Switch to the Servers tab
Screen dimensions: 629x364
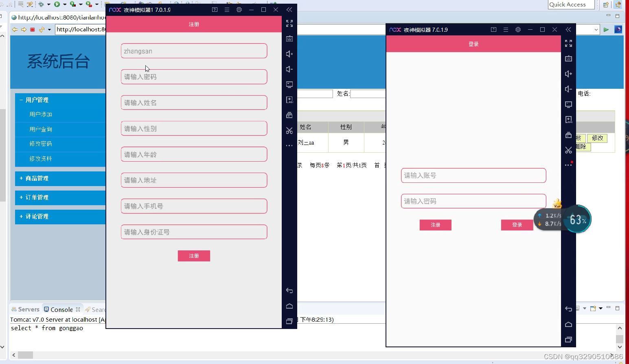(26, 309)
